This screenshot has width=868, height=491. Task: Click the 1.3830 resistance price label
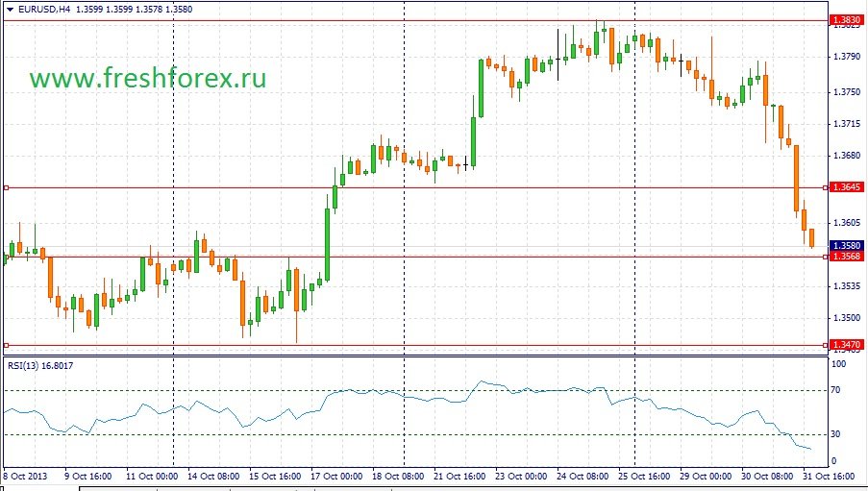(x=847, y=20)
